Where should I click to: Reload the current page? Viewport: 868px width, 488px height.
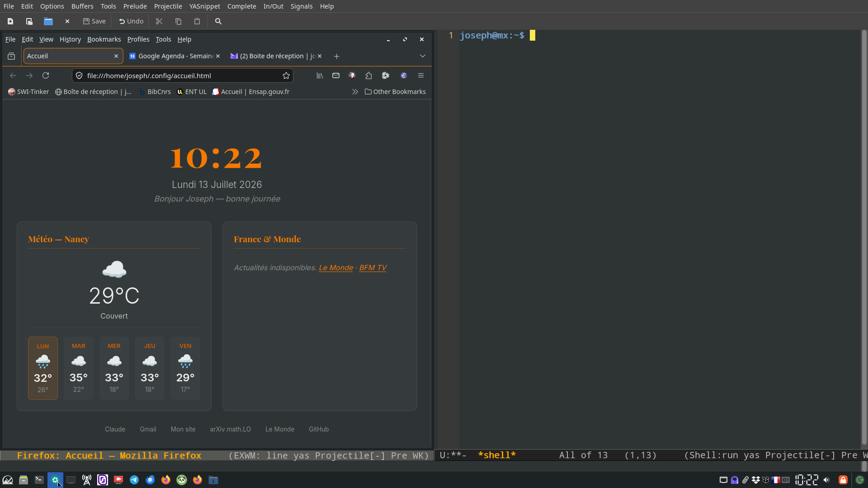[46, 75]
